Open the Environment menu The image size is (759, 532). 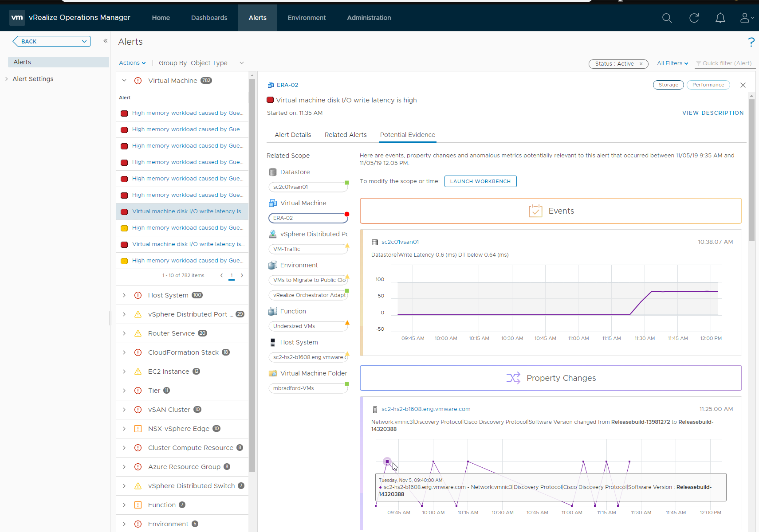pyautogui.click(x=307, y=18)
